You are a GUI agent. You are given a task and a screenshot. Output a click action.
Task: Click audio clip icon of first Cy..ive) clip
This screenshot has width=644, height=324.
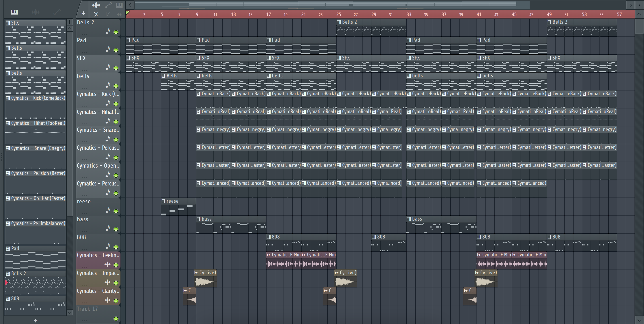196,273
